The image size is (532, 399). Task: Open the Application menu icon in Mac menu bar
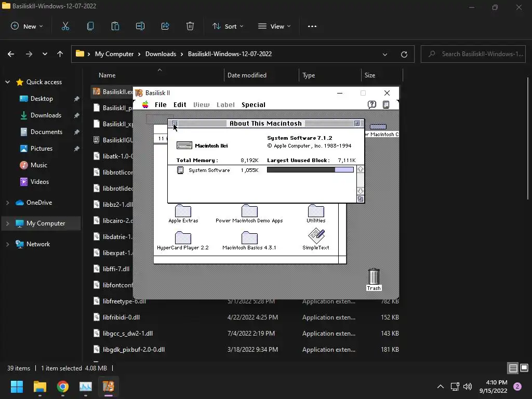tap(386, 104)
